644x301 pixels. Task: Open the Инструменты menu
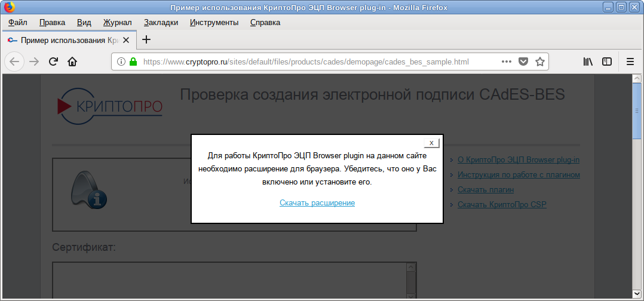(x=214, y=23)
